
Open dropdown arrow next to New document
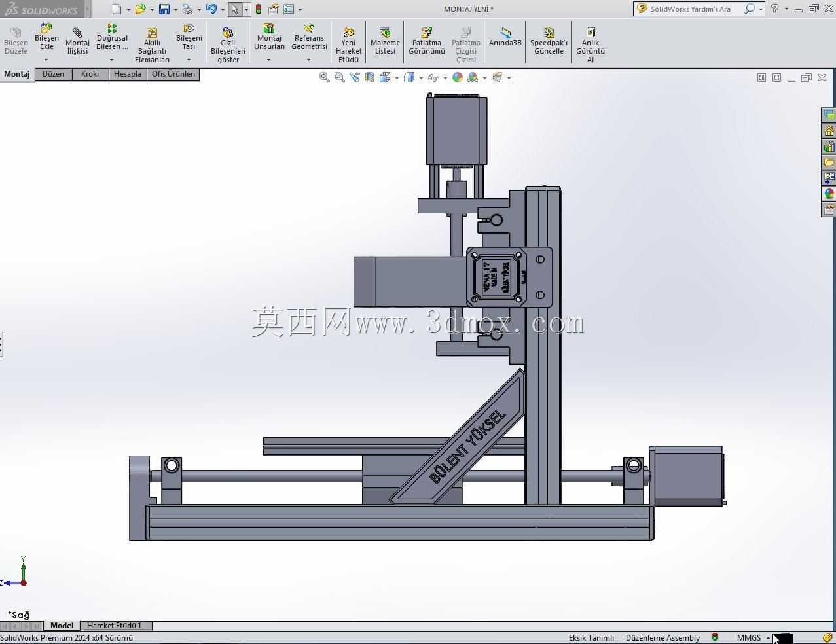tap(128, 10)
